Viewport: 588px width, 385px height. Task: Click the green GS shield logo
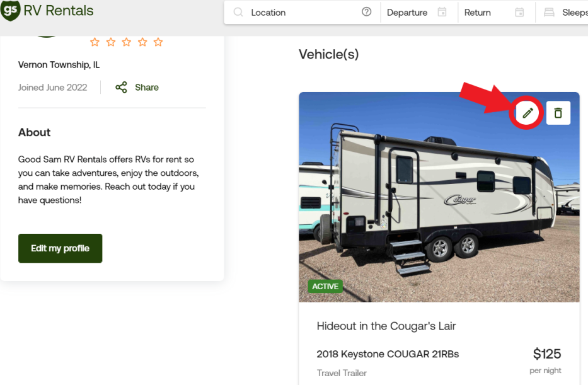10,11
